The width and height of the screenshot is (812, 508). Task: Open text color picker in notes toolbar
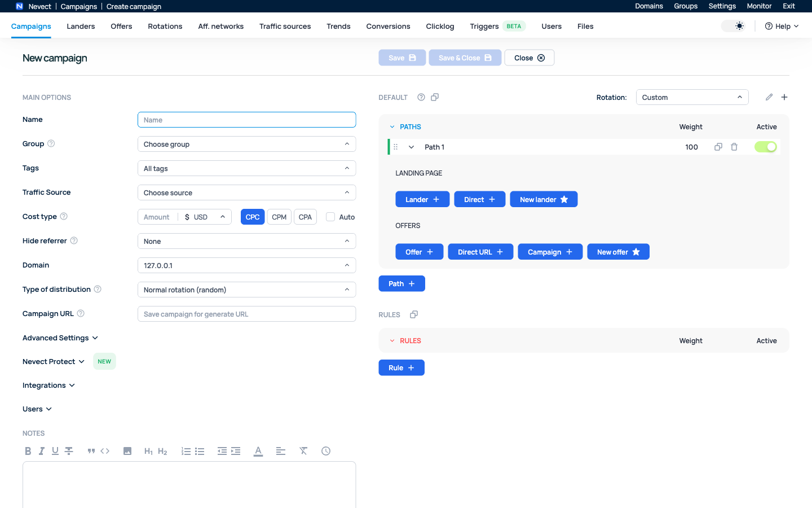(x=258, y=451)
